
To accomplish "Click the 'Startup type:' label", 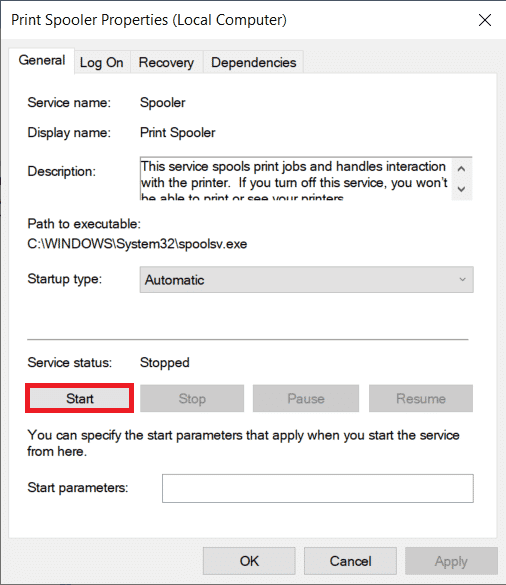I will (x=65, y=279).
